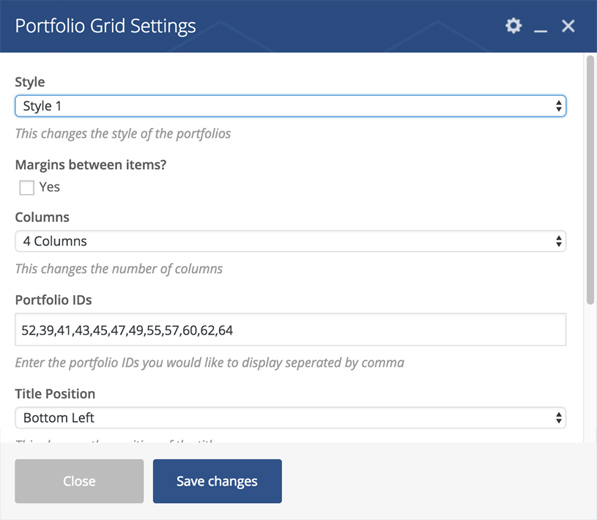Click the Title Position field label
597x520 pixels.
pos(55,394)
